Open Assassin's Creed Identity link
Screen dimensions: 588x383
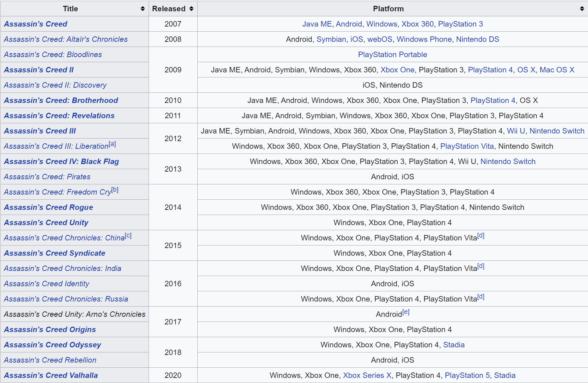click(x=47, y=284)
